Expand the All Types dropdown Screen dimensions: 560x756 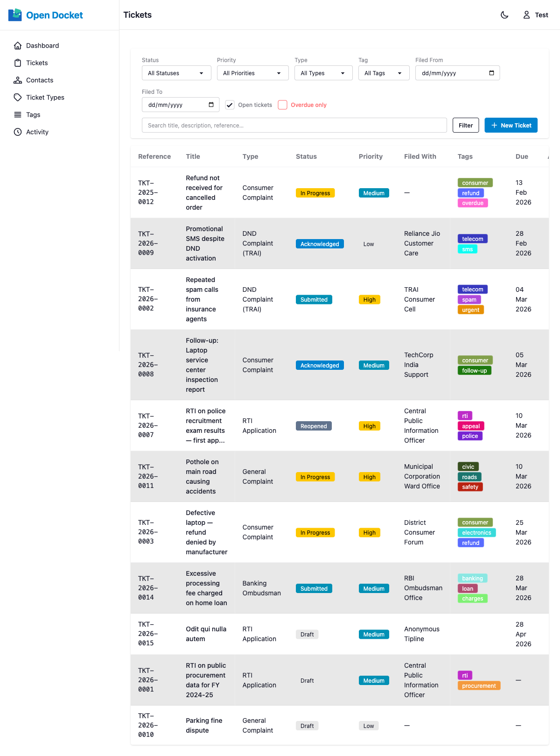click(323, 73)
